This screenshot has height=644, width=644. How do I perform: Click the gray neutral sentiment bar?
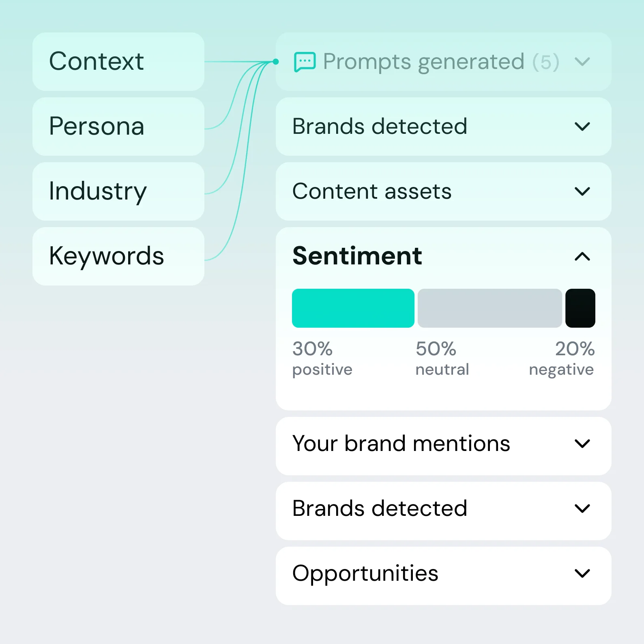tap(489, 308)
